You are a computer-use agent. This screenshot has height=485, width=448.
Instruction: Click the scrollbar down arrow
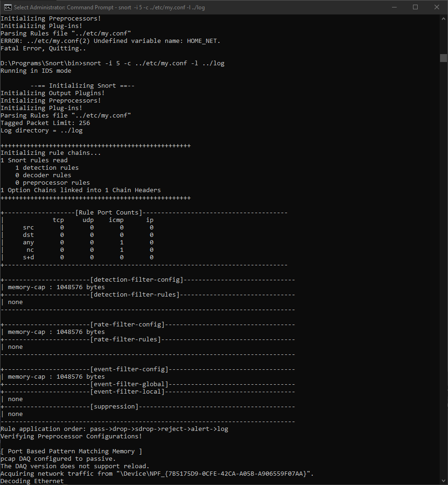(x=443, y=481)
